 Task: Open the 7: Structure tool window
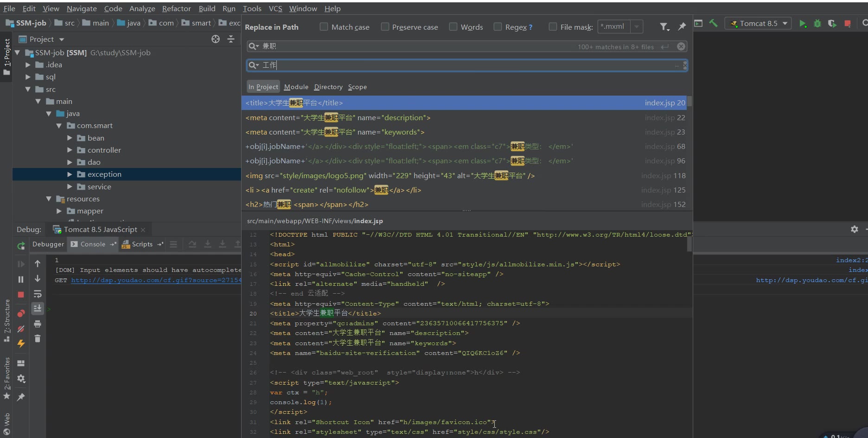click(6, 320)
